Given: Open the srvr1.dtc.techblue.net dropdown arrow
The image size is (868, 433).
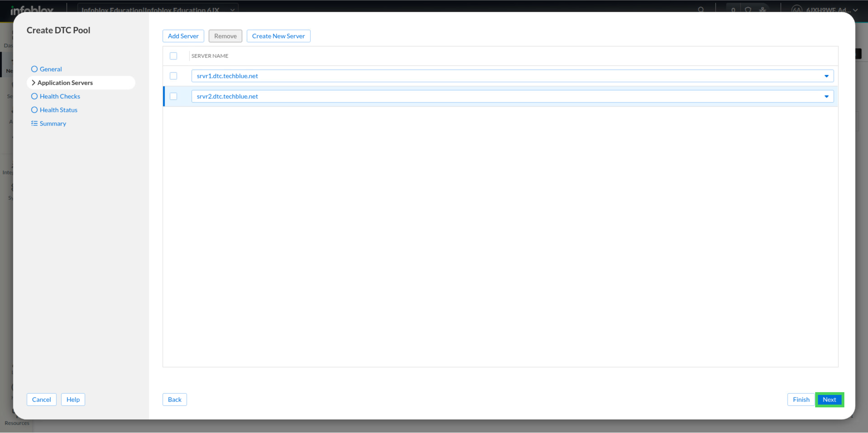Looking at the screenshot, I should tap(826, 76).
